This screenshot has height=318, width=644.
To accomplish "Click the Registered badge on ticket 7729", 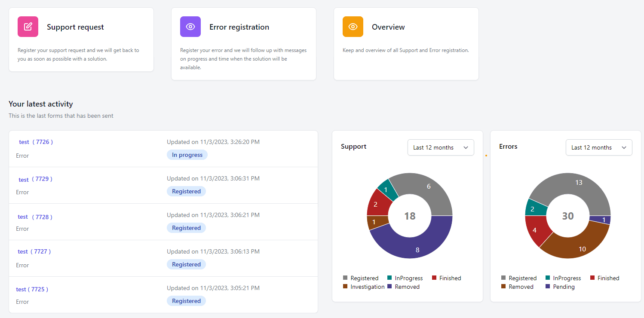I will pos(186,191).
